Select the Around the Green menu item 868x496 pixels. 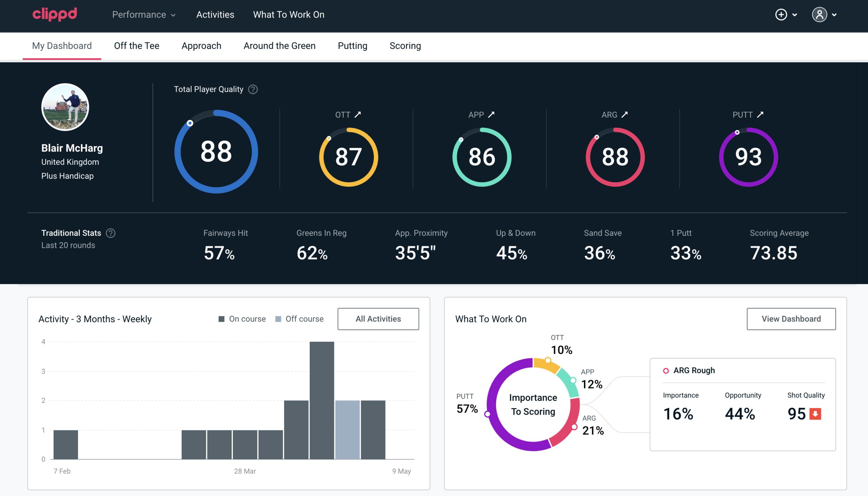279,46
